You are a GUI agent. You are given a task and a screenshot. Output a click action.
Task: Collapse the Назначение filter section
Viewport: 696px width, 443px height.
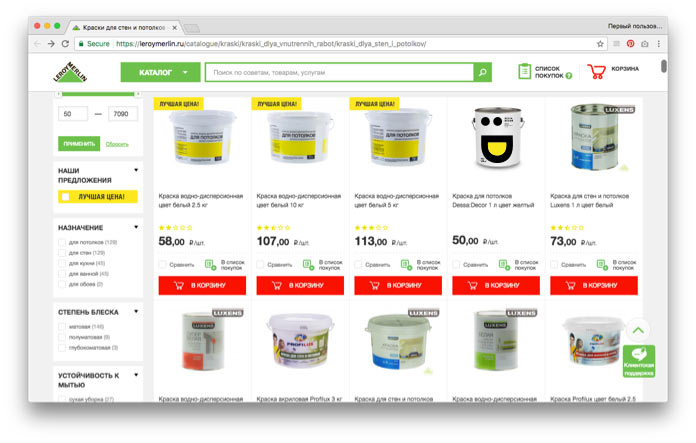pos(136,227)
